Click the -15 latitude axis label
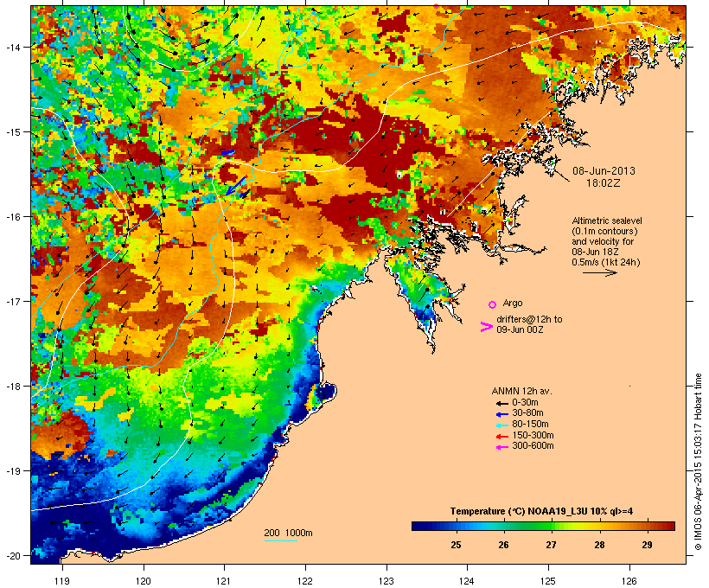Viewport: 709px width, 588px height. pos(12,132)
